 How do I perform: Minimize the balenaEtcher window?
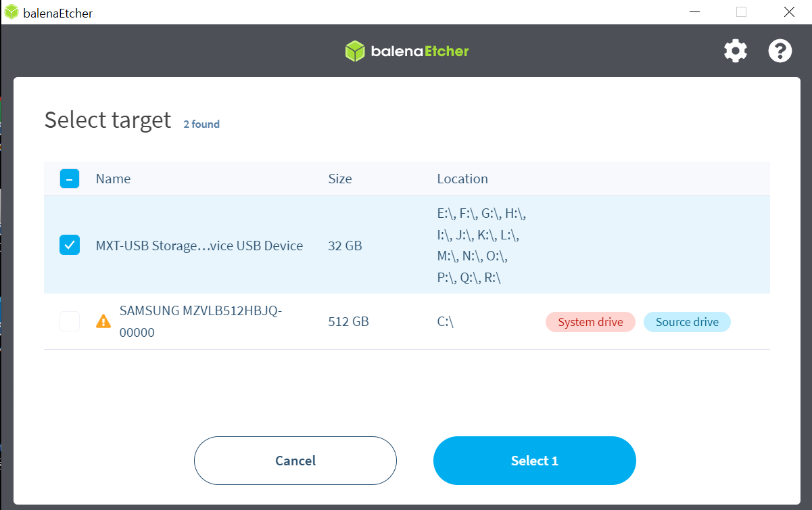(695, 11)
